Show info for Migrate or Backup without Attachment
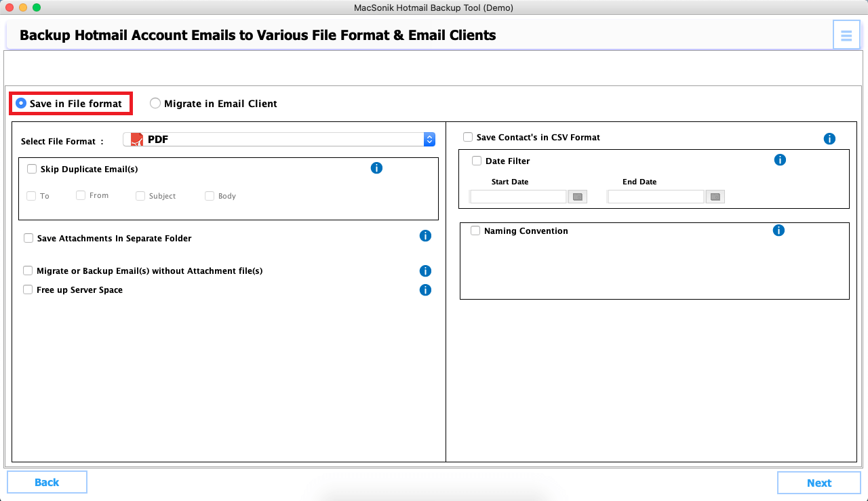The height and width of the screenshot is (501, 868). 425,271
